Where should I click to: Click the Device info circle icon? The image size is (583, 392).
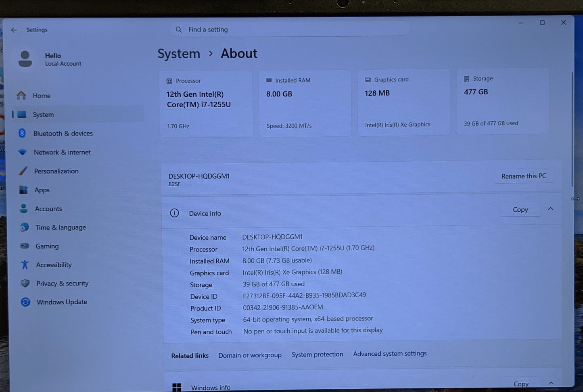point(174,213)
